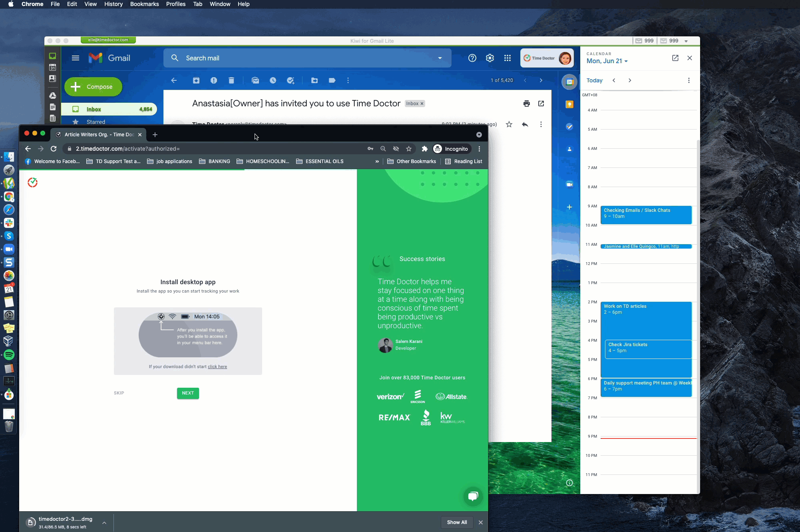
Task: Compose a new Gmail message
Action: 93,87
